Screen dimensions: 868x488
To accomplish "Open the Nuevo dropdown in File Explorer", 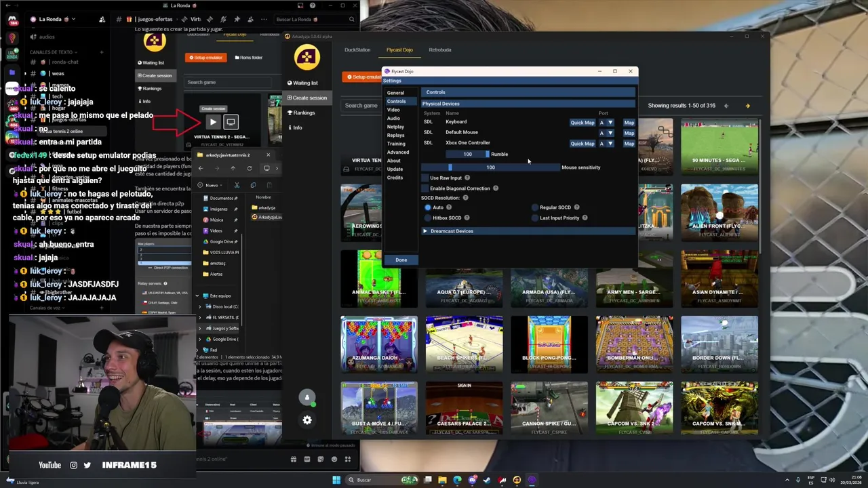I will (210, 185).
